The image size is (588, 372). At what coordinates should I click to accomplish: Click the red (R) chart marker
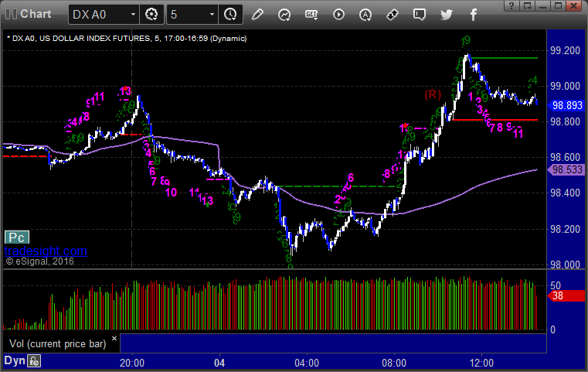tap(433, 94)
